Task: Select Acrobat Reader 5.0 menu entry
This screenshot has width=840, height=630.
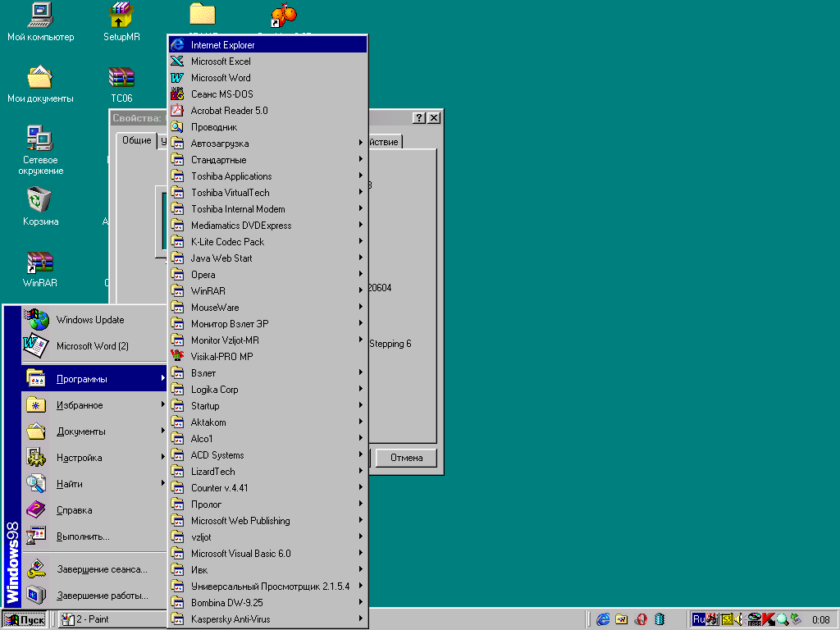Action: 229,111
